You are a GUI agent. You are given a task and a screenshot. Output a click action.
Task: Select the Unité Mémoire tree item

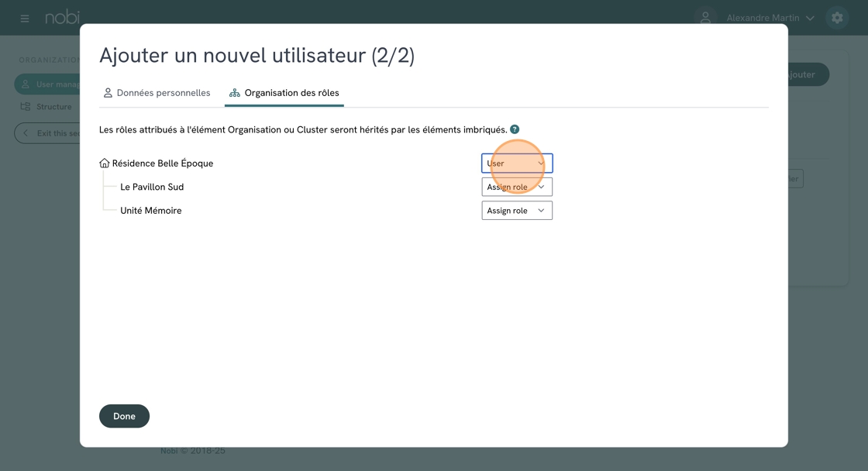click(x=151, y=211)
